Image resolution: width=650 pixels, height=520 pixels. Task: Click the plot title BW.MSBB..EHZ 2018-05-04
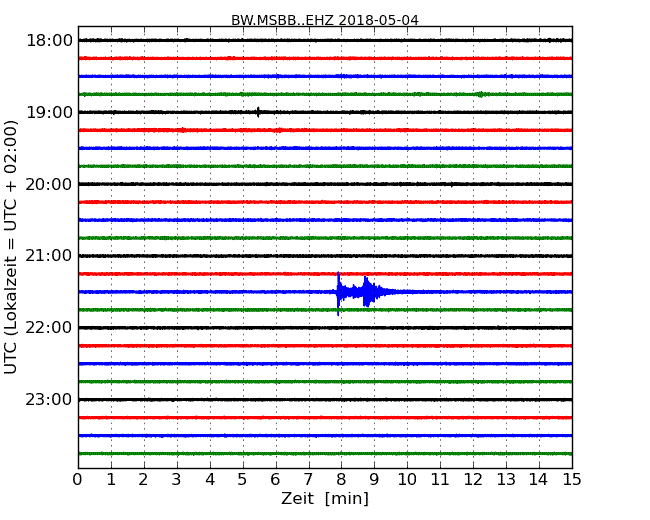(325, 20)
